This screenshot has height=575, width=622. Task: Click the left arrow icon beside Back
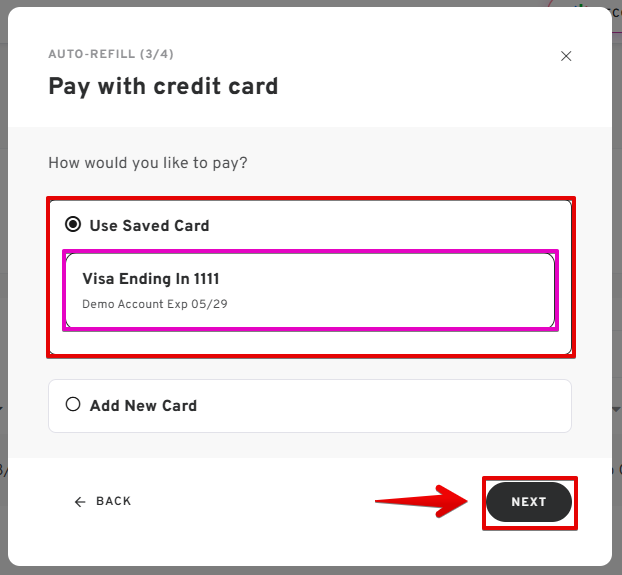pos(80,502)
